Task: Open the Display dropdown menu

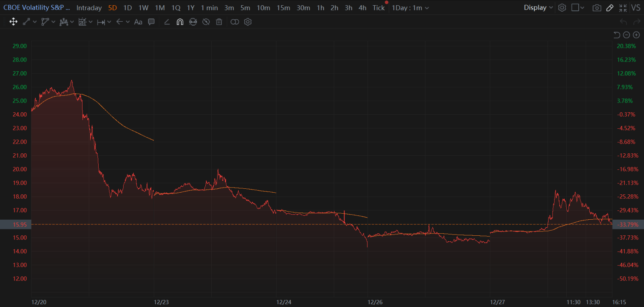Action: 538,8
